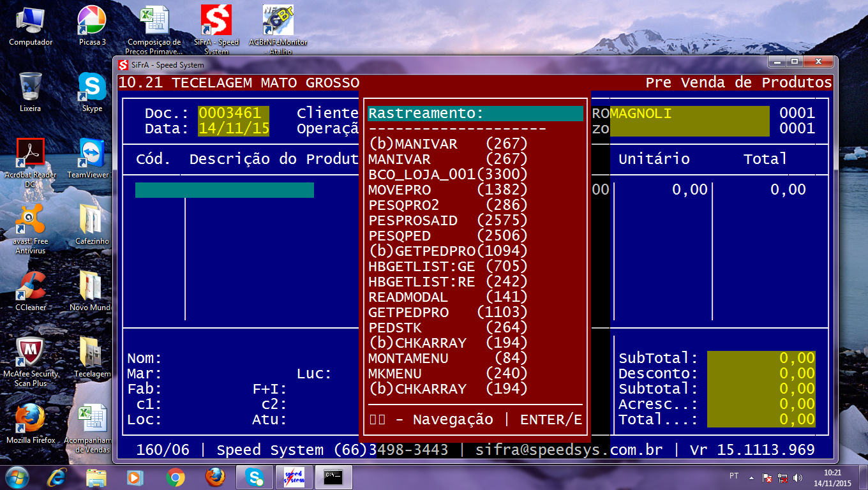This screenshot has height=490, width=868.
Task: Close the SiFrA - Speed System window
Action: click(x=818, y=61)
